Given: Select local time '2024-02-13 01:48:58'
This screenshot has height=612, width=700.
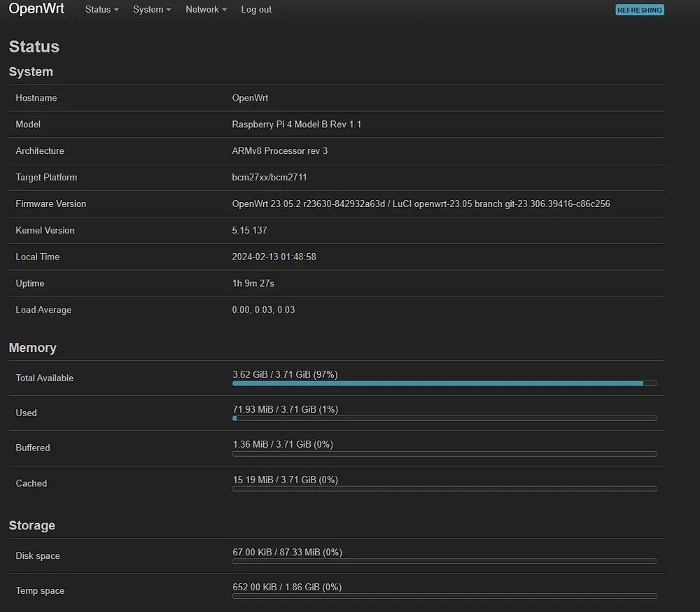Looking at the screenshot, I should tap(274, 257).
